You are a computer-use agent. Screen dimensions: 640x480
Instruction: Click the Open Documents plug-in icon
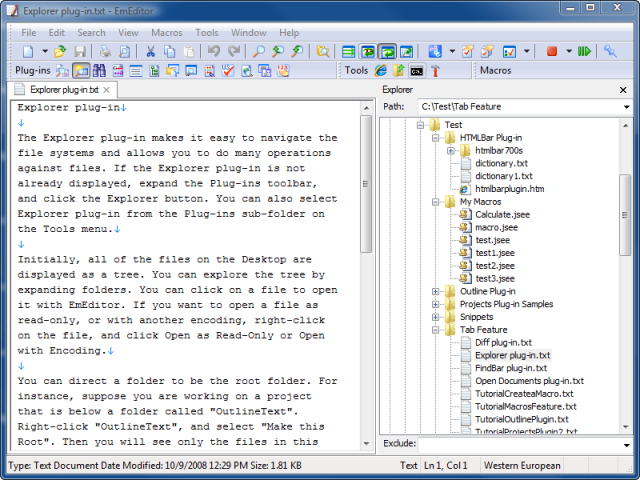(x=136, y=71)
